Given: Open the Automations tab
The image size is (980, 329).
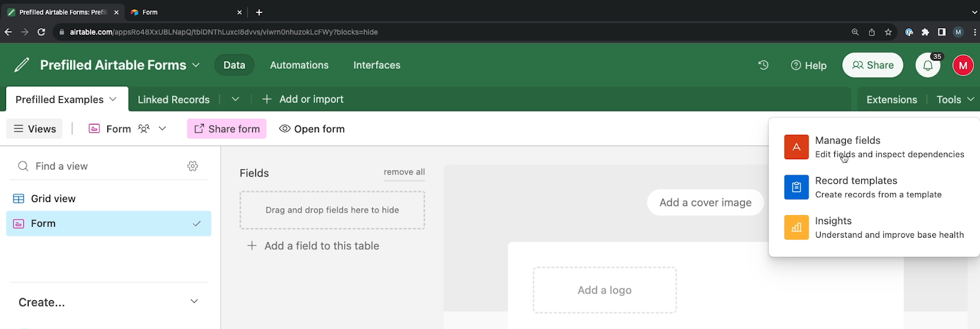Looking at the screenshot, I should pyautogui.click(x=300, y=65).
